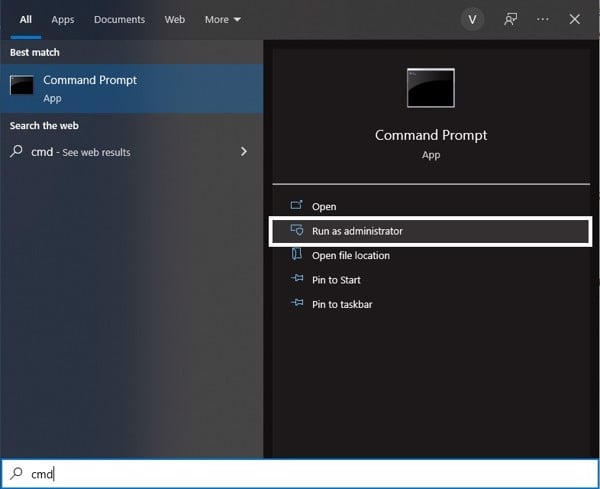Choose Open file location
The height and width of the screenshot is (489, 600).
click(431, 256)
